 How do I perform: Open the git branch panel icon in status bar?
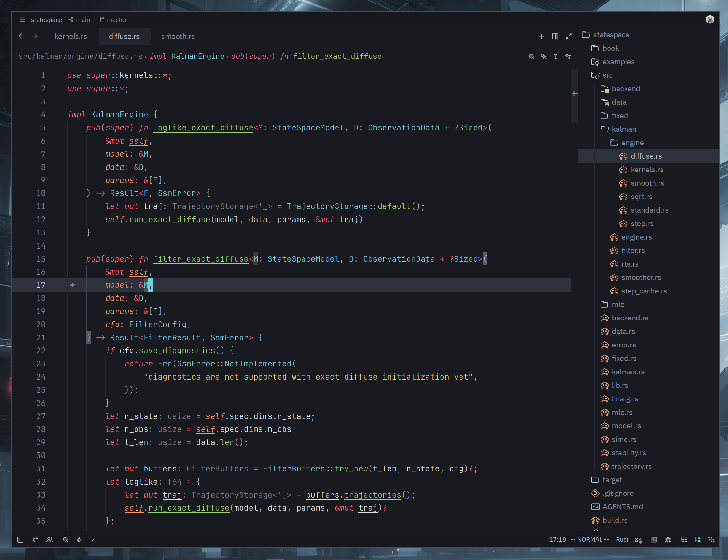(35, 539)
